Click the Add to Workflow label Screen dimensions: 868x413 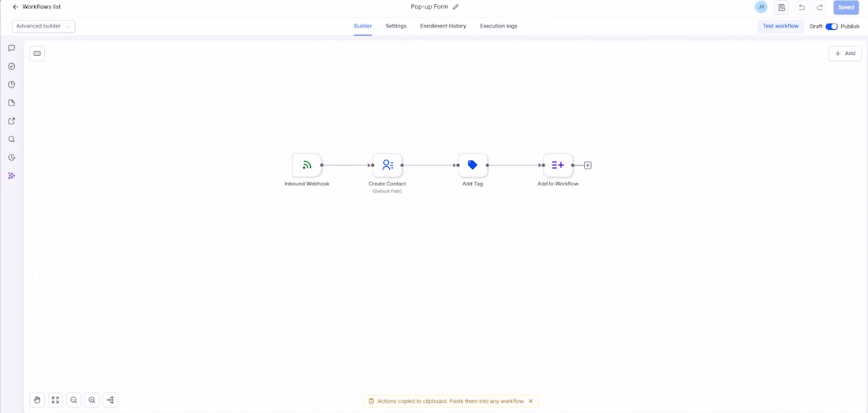(x=558, y=184)
